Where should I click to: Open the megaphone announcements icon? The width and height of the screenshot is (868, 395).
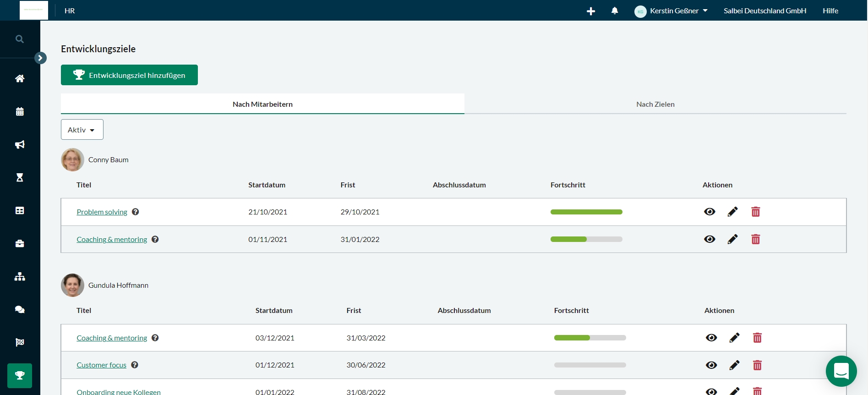click(x=20, y=144)
